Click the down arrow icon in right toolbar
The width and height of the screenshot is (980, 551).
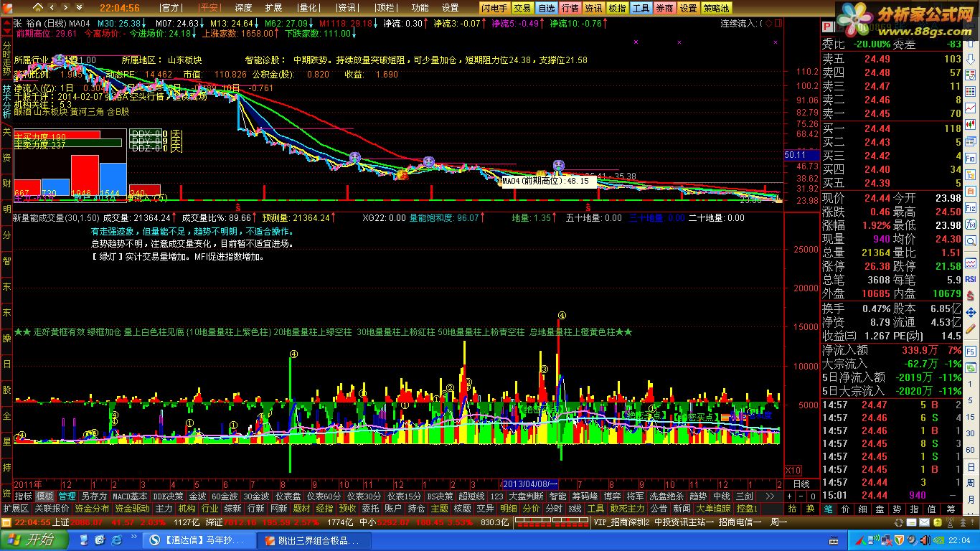[x=971, y=59]
